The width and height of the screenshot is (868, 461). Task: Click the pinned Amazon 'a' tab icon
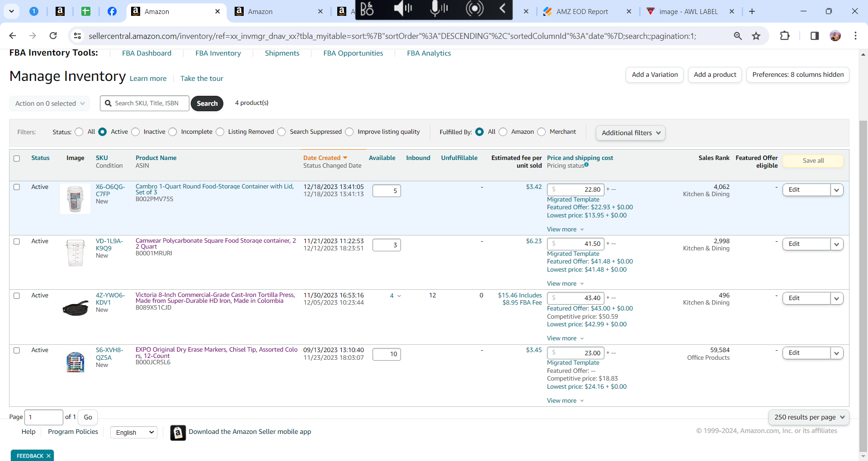click(60, 11)
